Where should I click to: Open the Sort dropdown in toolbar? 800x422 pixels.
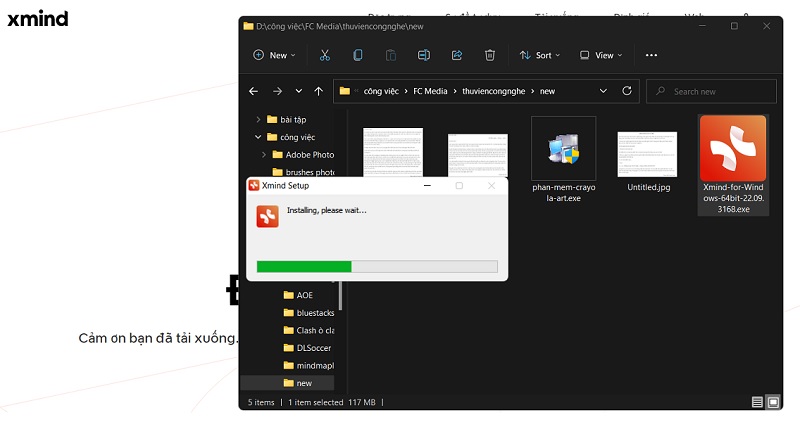pyautogui.click(x=540, y=55)
